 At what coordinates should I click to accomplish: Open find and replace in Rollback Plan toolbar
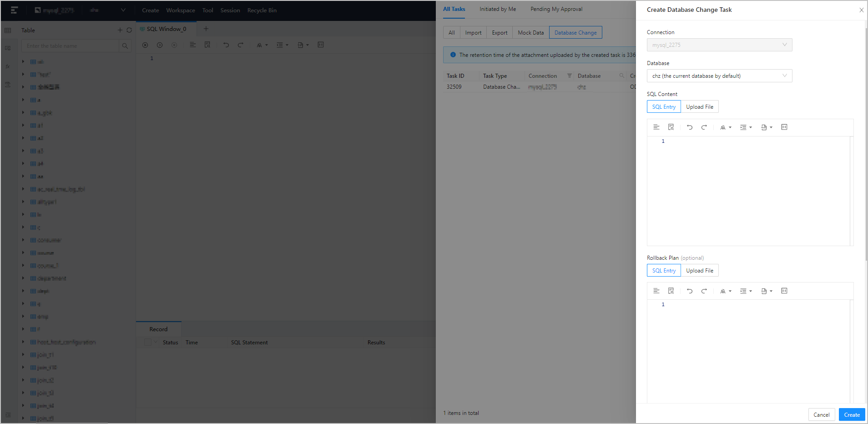click(671, 291)
